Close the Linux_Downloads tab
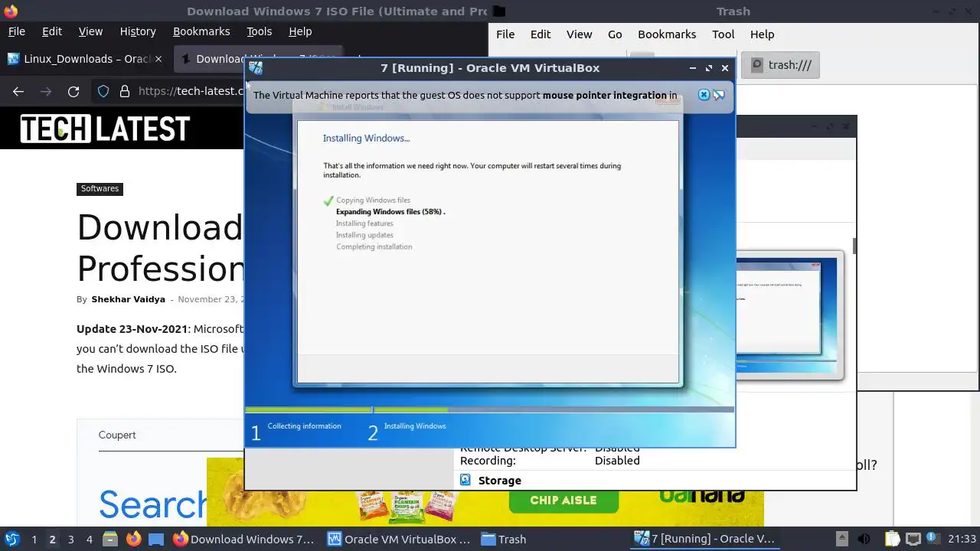The height and width of the screenshot is (551, 980). 158,59
